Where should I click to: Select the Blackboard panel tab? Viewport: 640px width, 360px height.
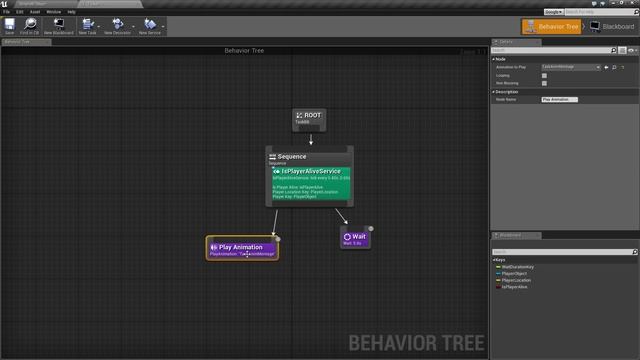(516, 236)
